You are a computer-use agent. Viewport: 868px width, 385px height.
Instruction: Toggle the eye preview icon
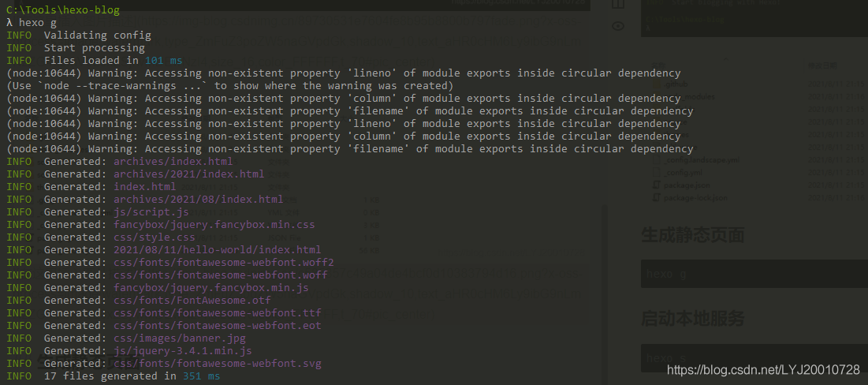[x=618, y=26]
